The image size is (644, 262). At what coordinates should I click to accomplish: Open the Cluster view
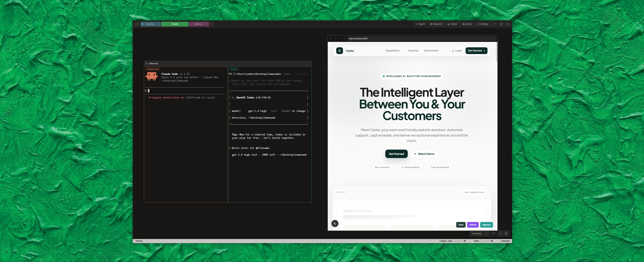coord(452,24)
